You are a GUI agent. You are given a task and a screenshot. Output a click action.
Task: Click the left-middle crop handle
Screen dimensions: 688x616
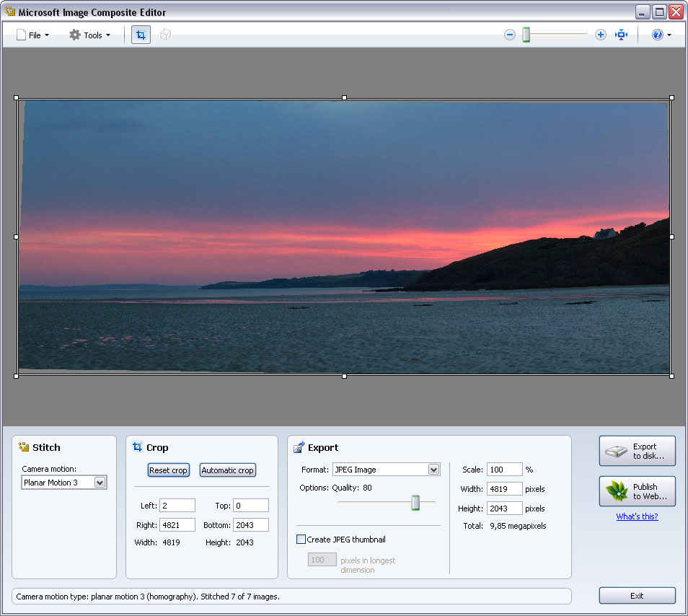point(17,237)
